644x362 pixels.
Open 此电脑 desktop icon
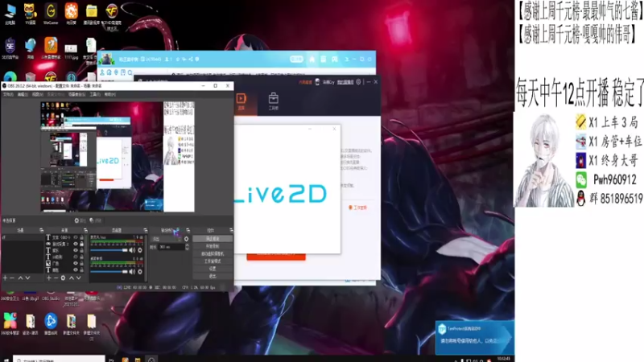click(x=10, y=14)
